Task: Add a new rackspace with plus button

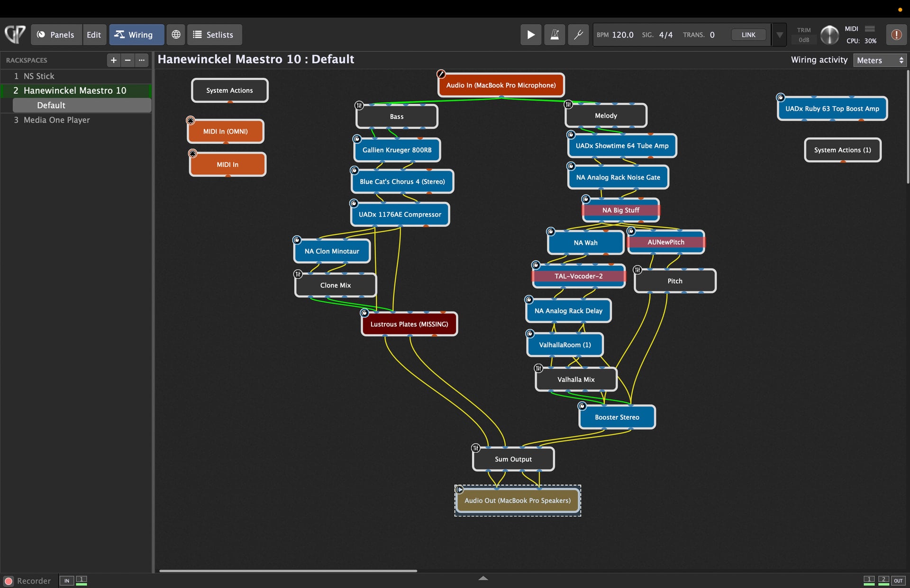Action: click(113, 60)
